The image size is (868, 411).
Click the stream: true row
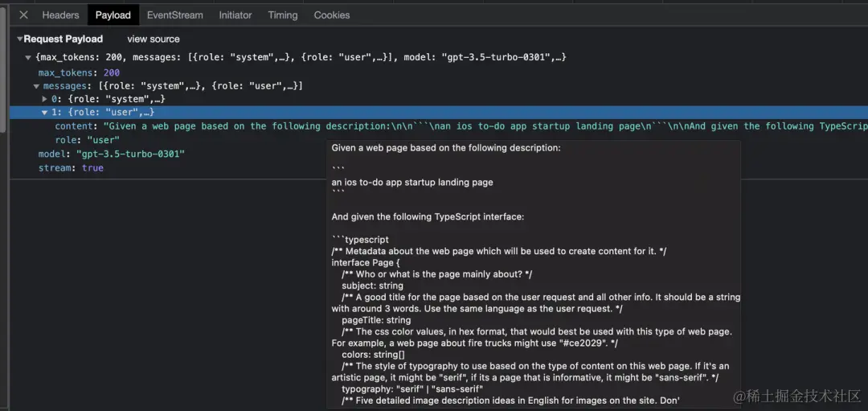tap(71, 167)
